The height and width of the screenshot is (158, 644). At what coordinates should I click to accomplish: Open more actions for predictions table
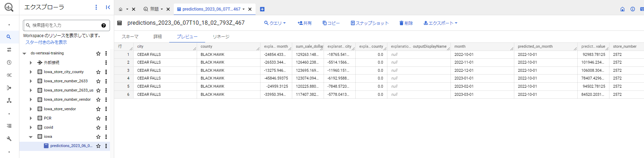coord(106,146)
